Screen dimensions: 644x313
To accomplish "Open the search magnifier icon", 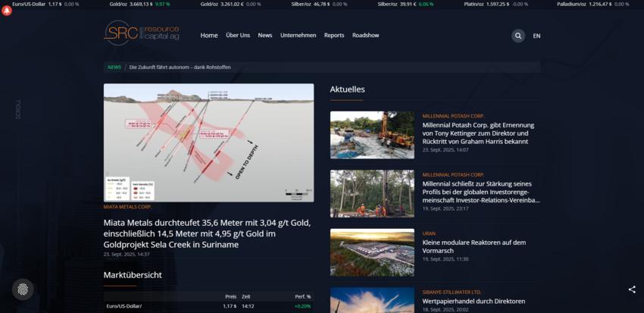I will 518,36.
